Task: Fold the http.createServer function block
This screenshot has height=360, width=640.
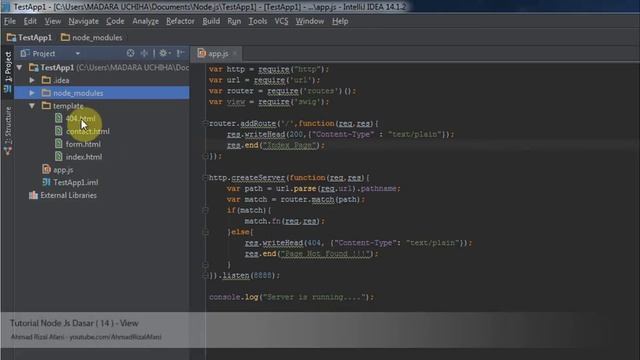Action: click(x=205, y=178)
